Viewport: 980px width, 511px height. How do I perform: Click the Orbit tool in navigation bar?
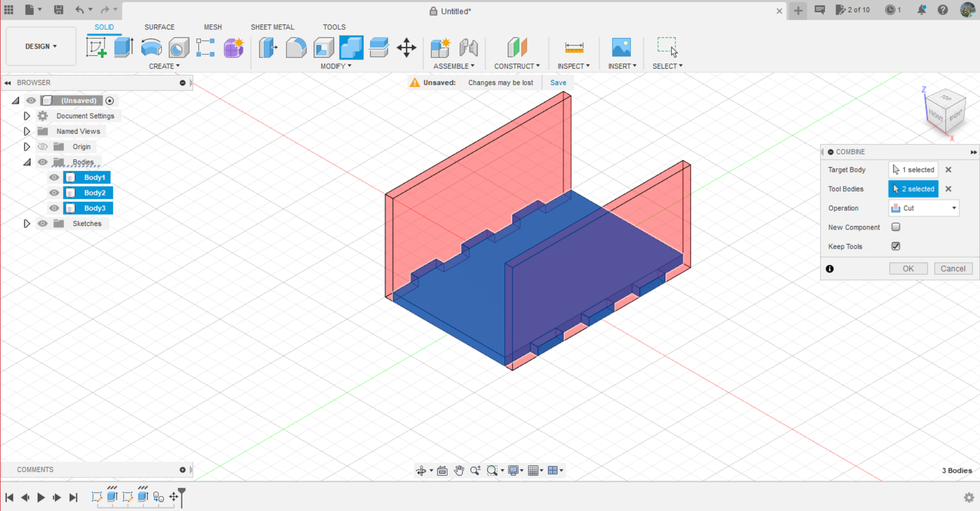point(421,471)
